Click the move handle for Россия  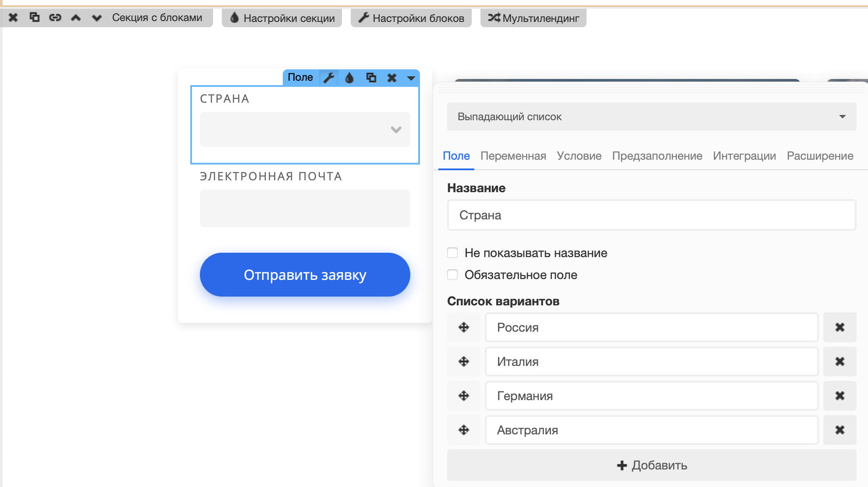464,327
